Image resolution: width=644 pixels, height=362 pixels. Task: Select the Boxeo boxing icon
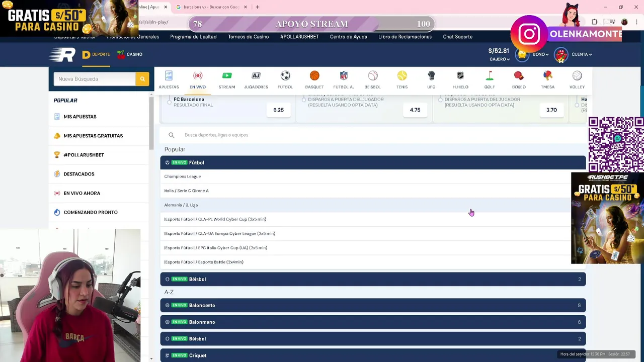519,76
